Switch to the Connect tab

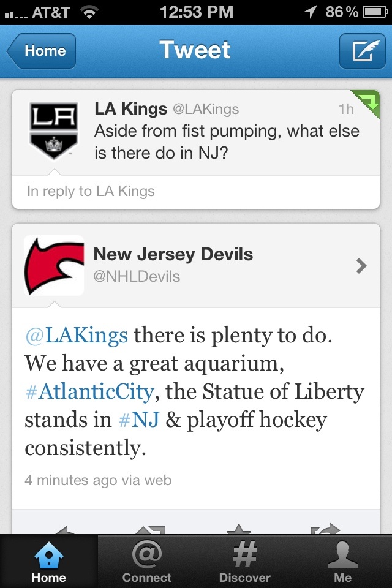tap(147, 562)
